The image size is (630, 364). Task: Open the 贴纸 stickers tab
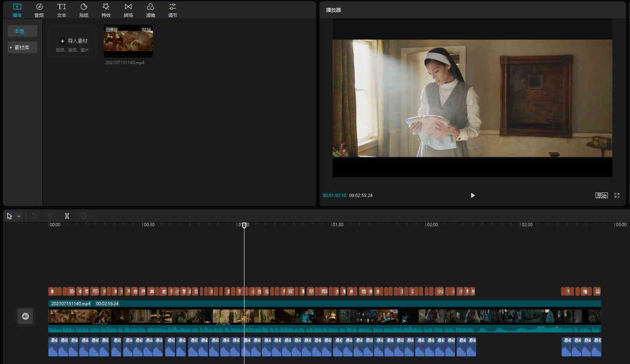pos(84,10)
